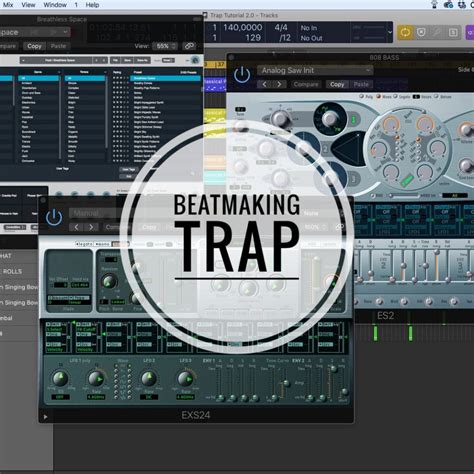Click the EXS24 Random knob
Viewport: 474px width, 474px height.
point(109,282)
